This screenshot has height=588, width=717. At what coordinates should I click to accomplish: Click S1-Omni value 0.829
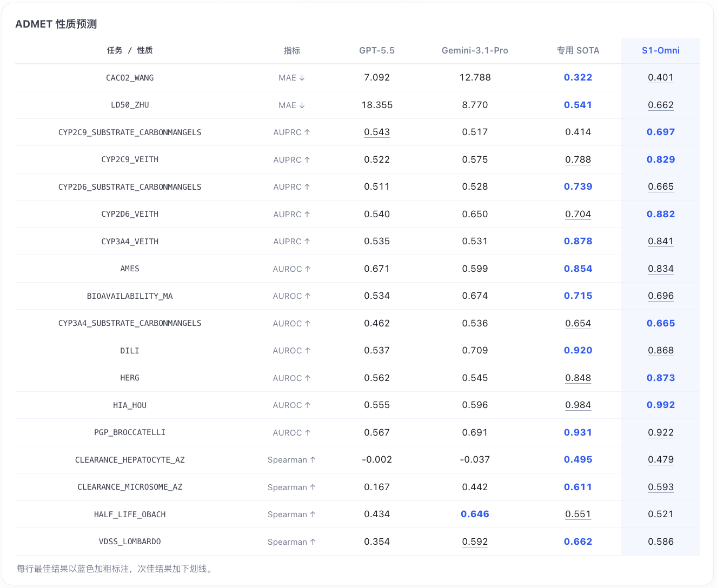click(661, 159)
